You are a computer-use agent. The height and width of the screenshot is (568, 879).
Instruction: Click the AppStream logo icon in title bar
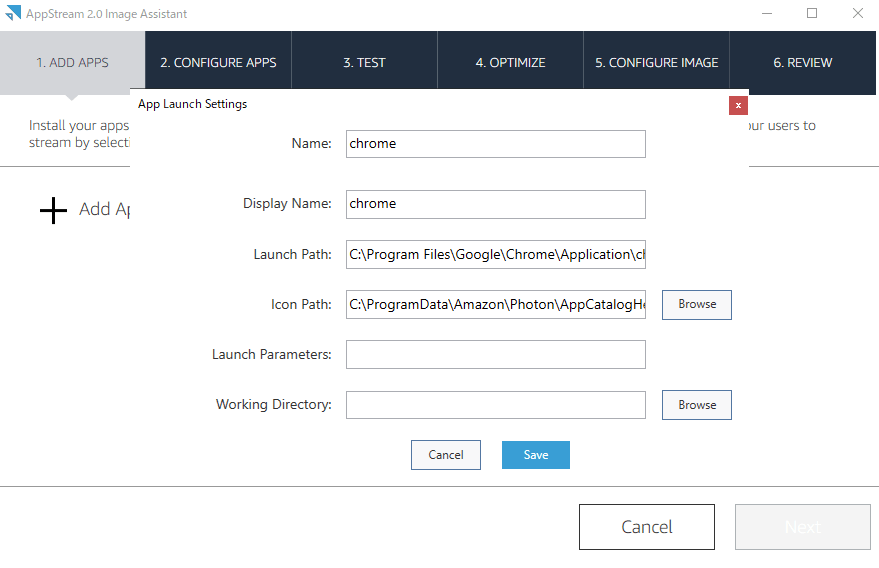click(13, 13)
